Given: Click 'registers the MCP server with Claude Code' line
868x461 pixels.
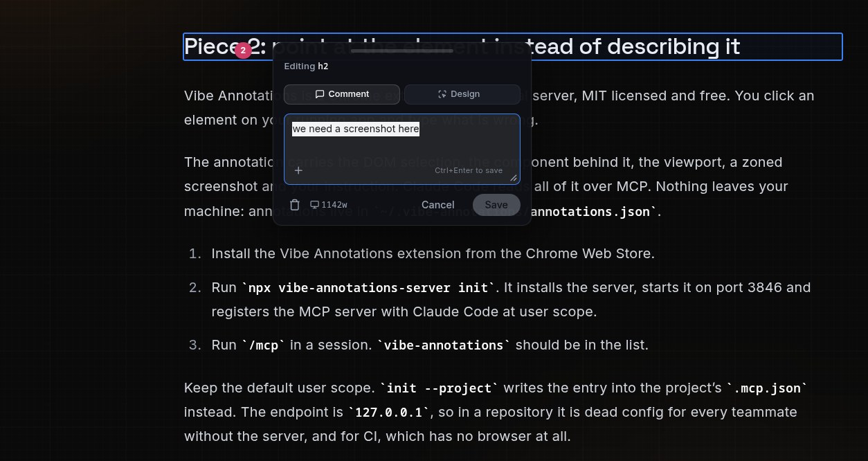Looking at the screenshot, I should [404, 311].
